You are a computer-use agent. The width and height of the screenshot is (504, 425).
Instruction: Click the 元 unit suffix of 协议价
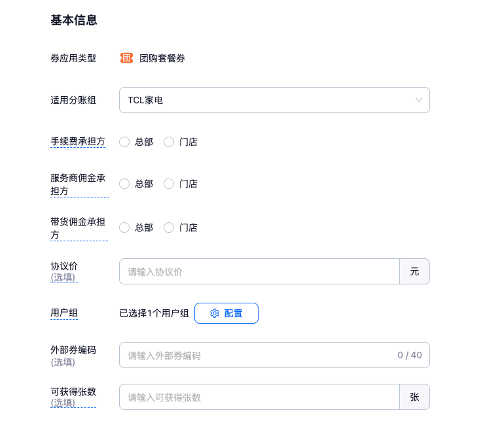(414, 271)
